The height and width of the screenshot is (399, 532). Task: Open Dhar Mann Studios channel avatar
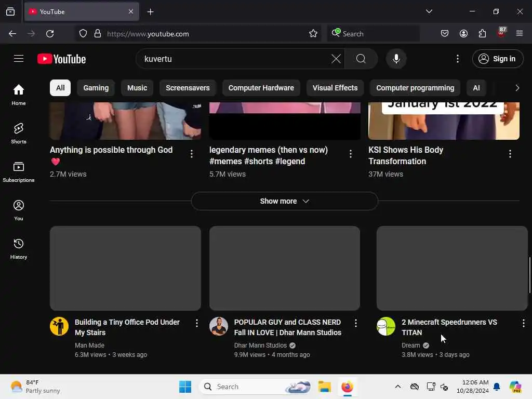pyautogui.click(x=219, y=326)
